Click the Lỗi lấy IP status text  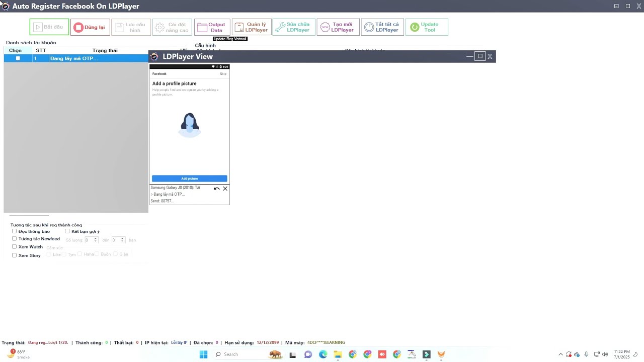[179, 342]
